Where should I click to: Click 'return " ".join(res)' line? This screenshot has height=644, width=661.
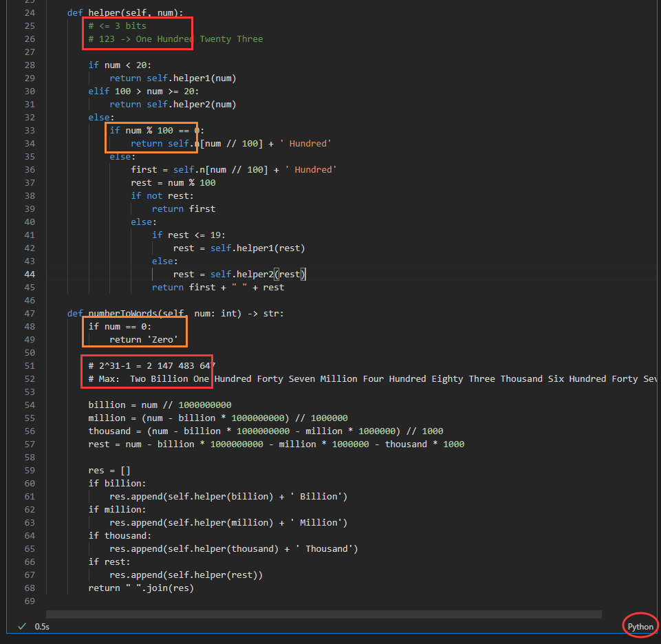[141, 588]
